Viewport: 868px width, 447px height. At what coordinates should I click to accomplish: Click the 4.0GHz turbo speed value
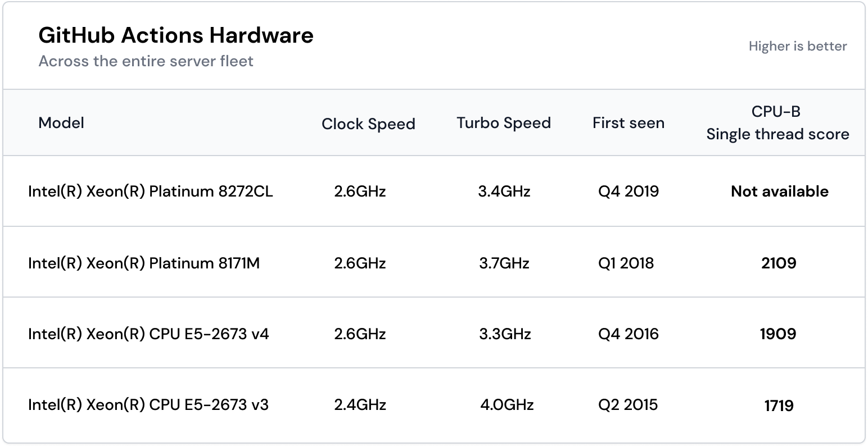tap(507, 405)
